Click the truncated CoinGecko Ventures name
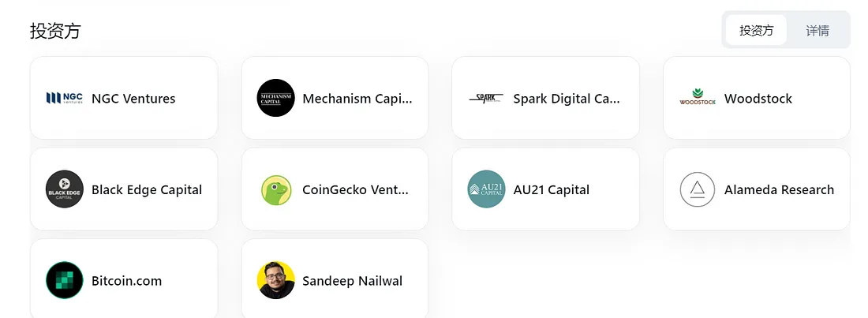Image resolution: width=868 pixels, height=318 pixels. (x=355, y=190)
